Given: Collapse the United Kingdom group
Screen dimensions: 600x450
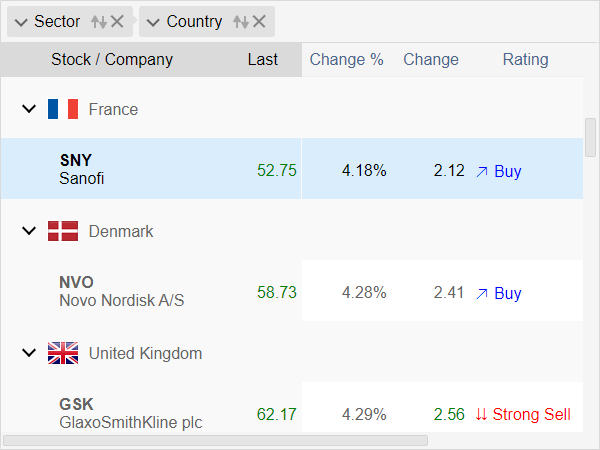Looking at the screenshot, I should (x=29, y=353).
